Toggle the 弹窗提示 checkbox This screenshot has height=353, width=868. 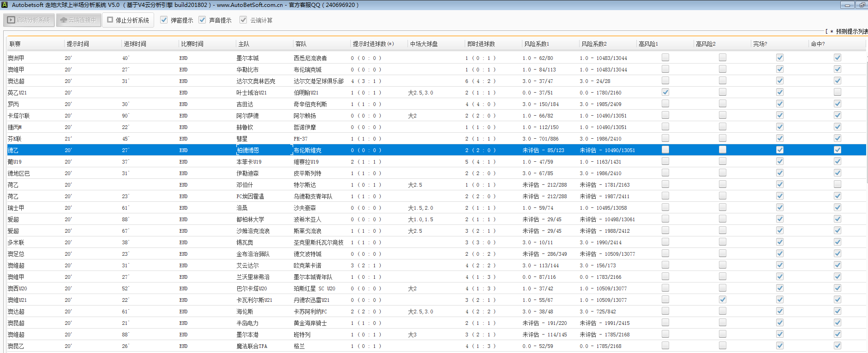click(164, 20)
